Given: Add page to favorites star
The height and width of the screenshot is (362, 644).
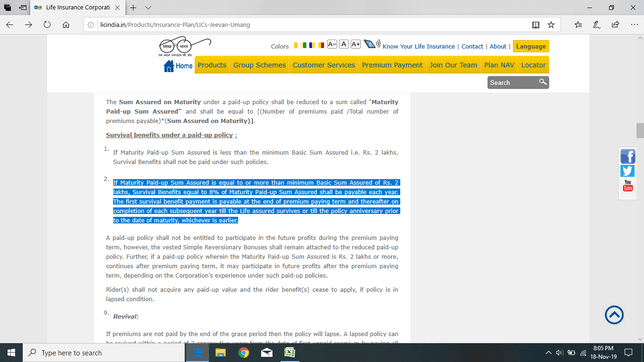Looking at the screenshot, I should coord(551,25).
